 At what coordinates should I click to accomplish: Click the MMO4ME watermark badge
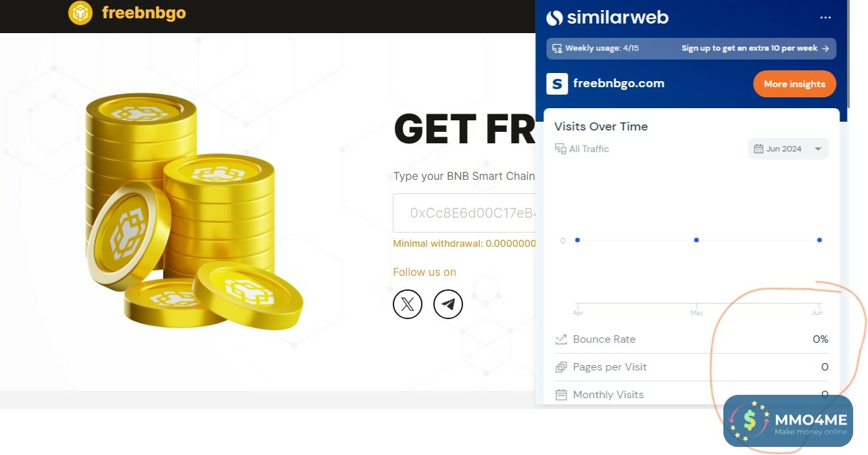(788, 421)
